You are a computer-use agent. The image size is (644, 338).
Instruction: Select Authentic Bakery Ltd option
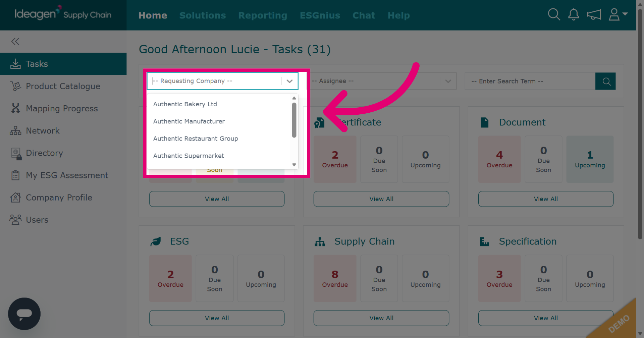[219, 104]
